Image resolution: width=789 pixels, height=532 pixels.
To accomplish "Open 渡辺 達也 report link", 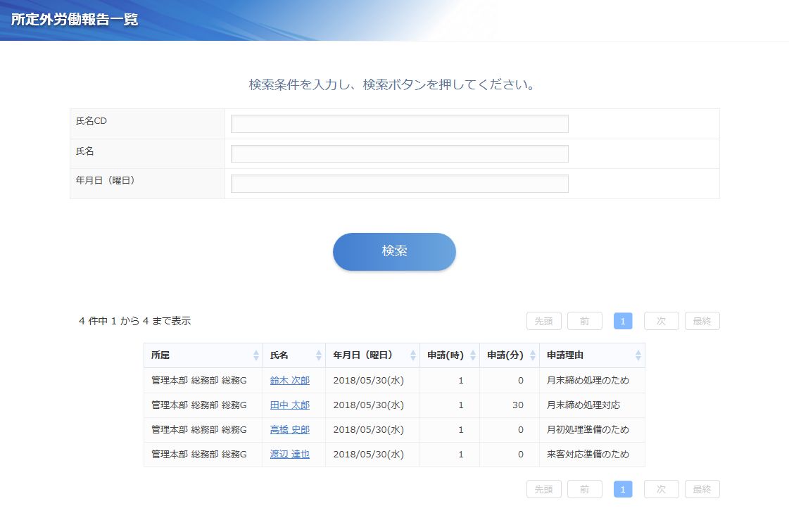I will pos(289,455).
